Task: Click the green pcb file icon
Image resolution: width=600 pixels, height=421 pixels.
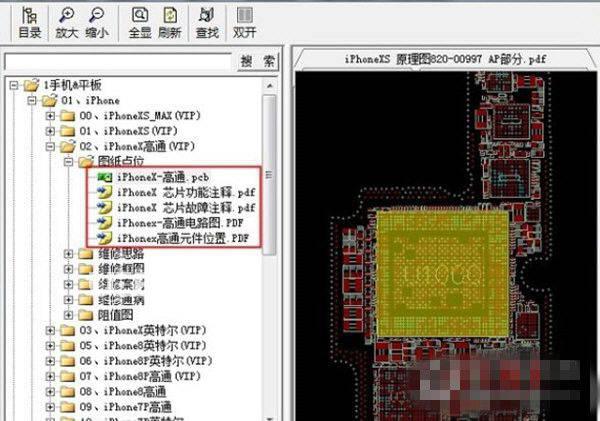Action: [x=104, y=177]
